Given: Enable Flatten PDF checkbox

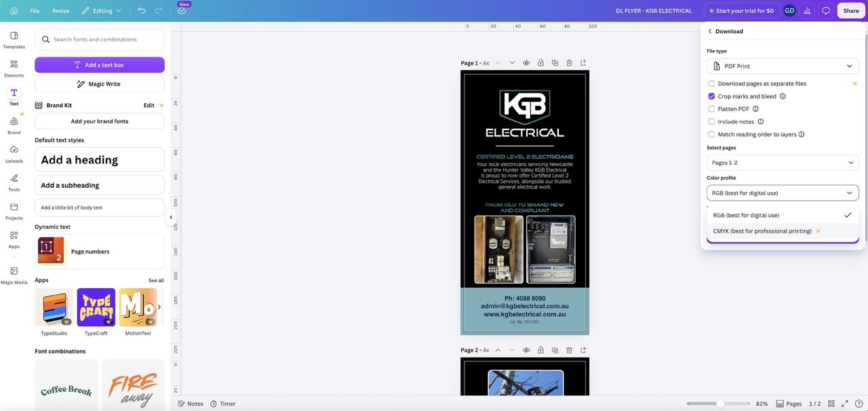Looking at the screenshot, I should coord(711,109).
